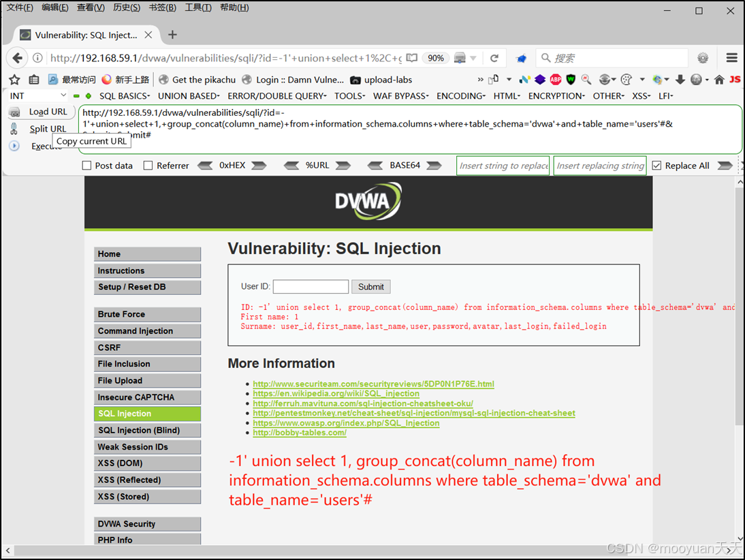The image size is (745, 560).
Task: Reload the page with refresh icon
Action: (x=494, y=58)
